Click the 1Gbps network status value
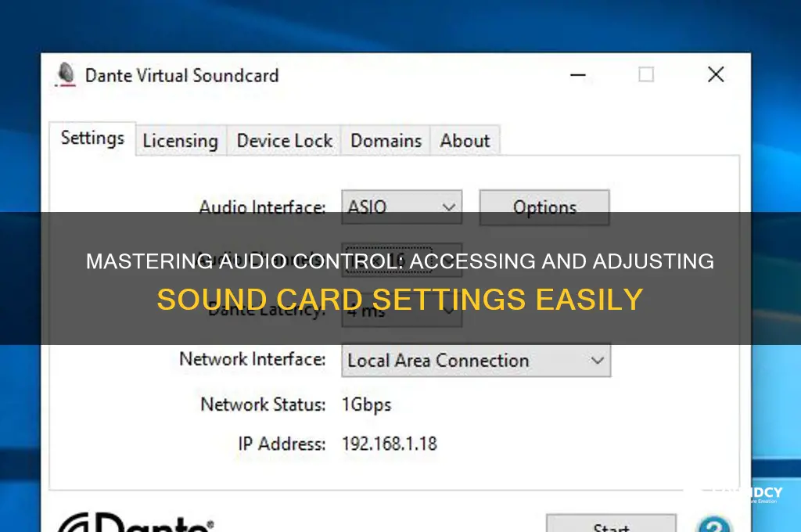801x532 pixels. pos(366,404)
